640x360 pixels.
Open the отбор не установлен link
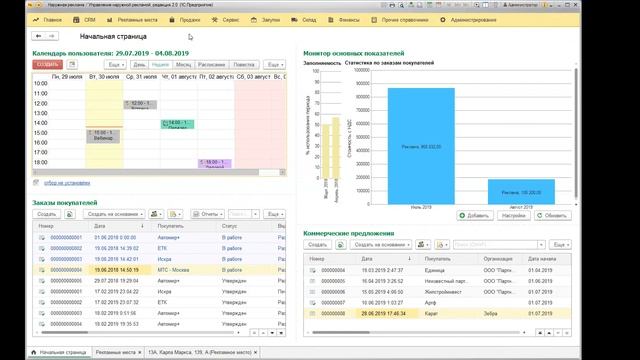[67, 183]
